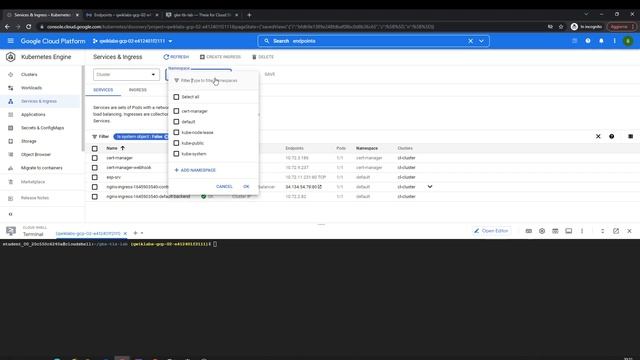Open Cloud Shell in a new window
The image size is (640, 360).
[616, 231]
